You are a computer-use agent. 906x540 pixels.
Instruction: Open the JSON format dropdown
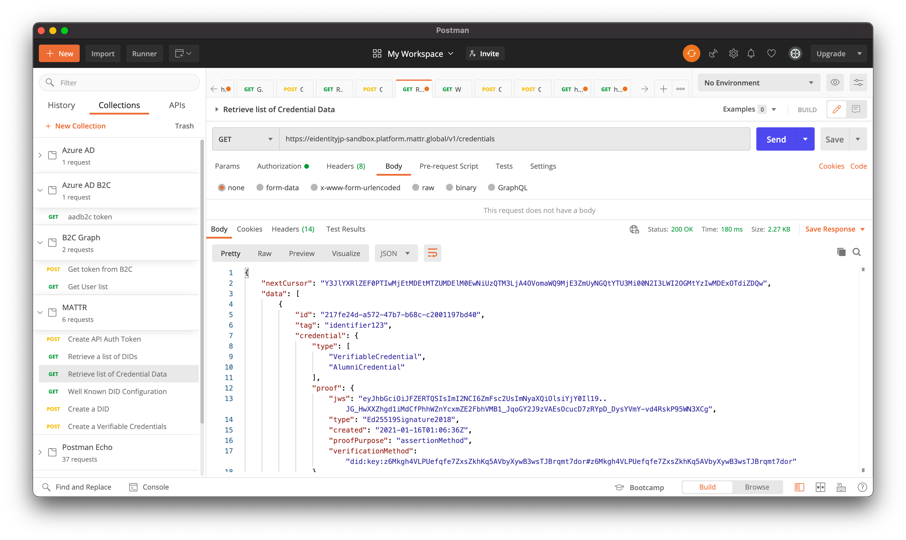point(396,253)
